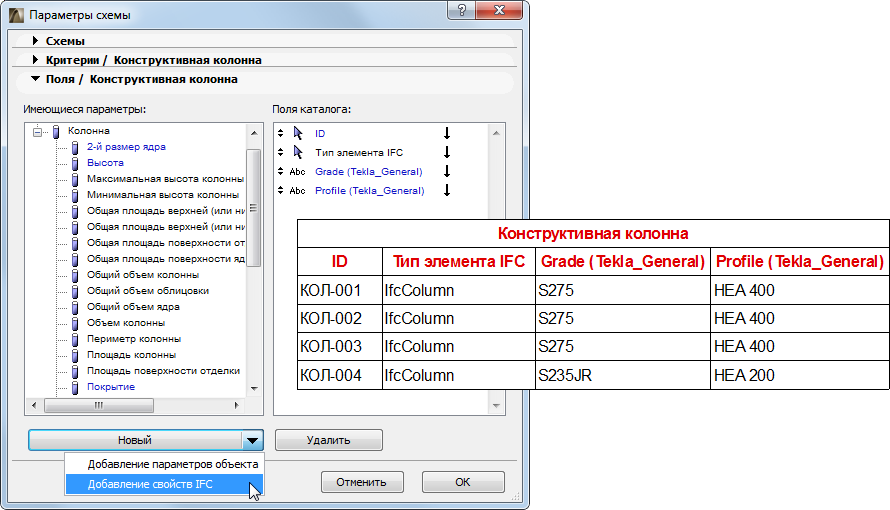Click the pointer icon beside ID field
Viewport: 890px width, 510px height.
pyautogui.click(x=298, y=133)
